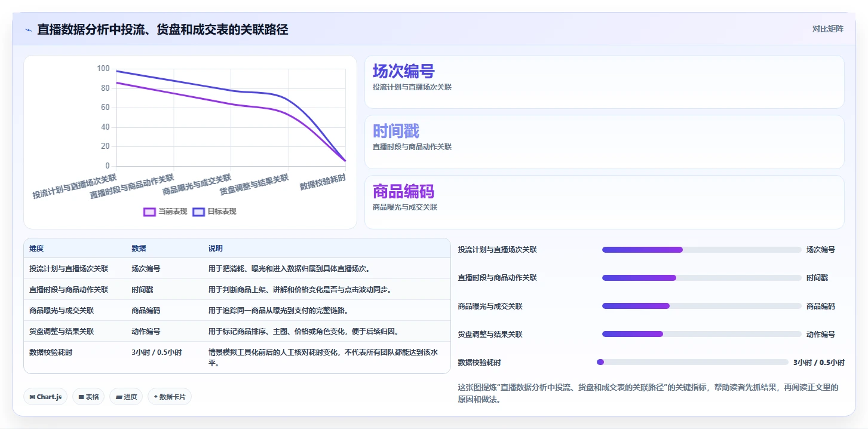Click subtitle 直播时段与商品动作关联 under 时间戳 card

pyautogui.click(x=412, y=147)
